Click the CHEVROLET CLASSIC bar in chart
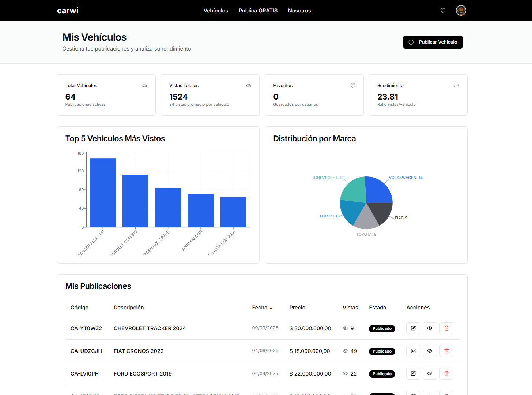 pyautogui.click(x=135, y=201)
